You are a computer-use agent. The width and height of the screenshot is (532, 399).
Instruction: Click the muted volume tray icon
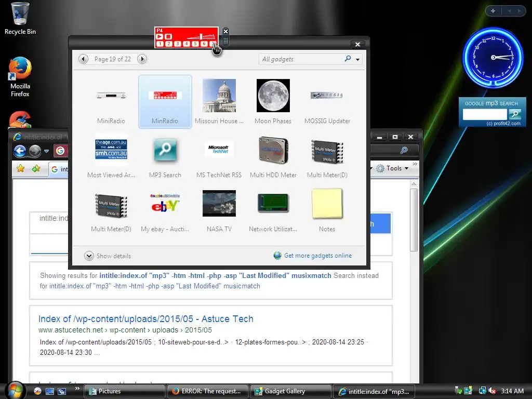(x=492, y=391)
